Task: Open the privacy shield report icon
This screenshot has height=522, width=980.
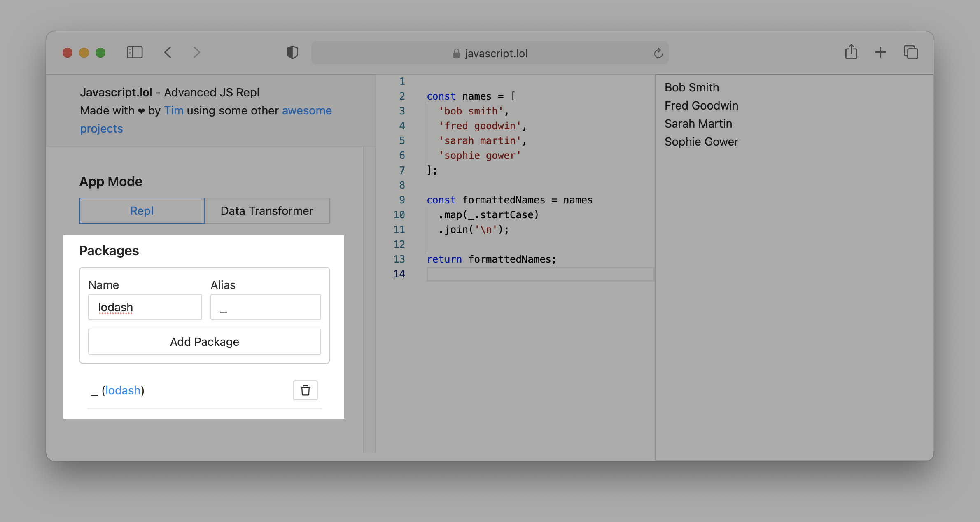Action: 292,53
